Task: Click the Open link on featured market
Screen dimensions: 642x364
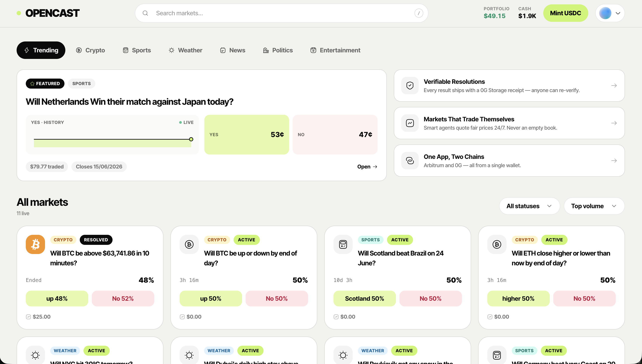Action: 367,167
